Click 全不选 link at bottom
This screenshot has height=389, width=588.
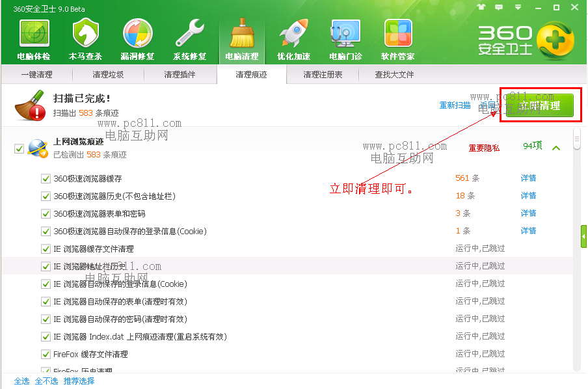click(x=46, y=381)
